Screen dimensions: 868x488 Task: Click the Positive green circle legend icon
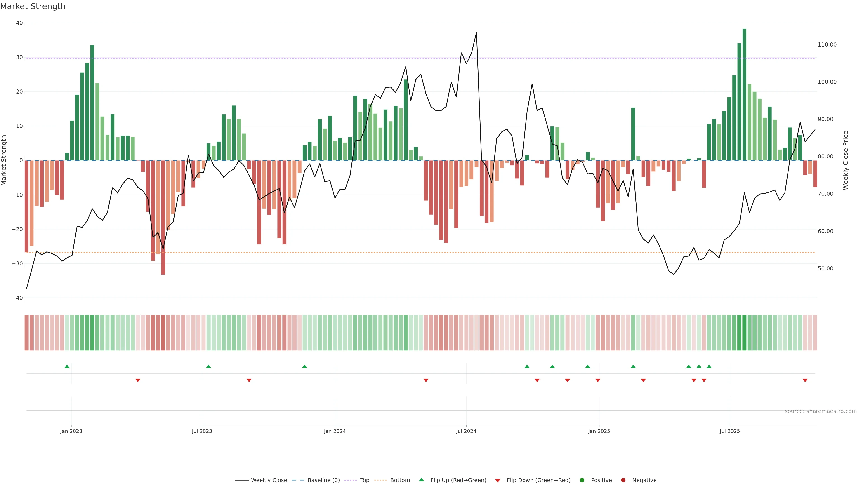coord(582,480)
